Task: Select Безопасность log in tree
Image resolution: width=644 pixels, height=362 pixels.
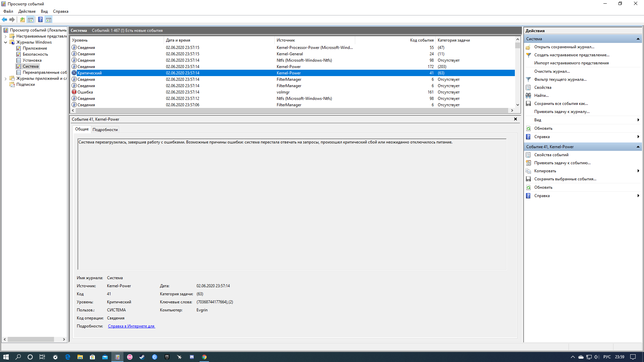Action: tap(35, 54)
